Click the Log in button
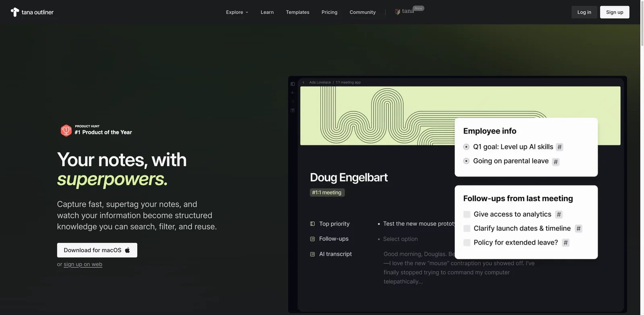 (584, 12)
